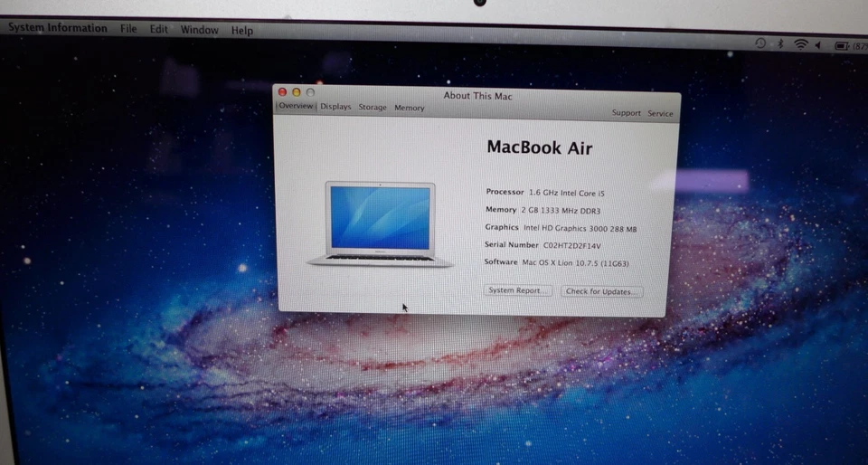
Task: Click the Time Machine menu bar icon
Action: [760, 43]
